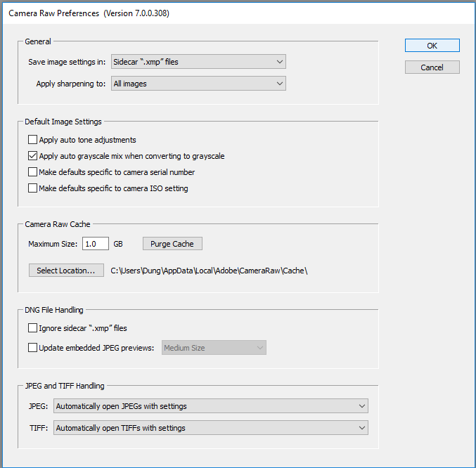Click Select Location... button
Screen dimensions: 476x468
pos(66,271)
